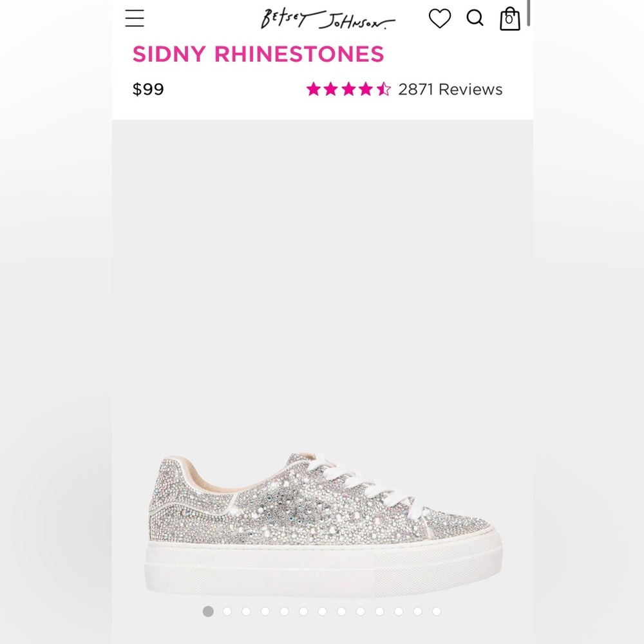Open the 2871 Reviews link
644x644 pixels.
(450, 89)
